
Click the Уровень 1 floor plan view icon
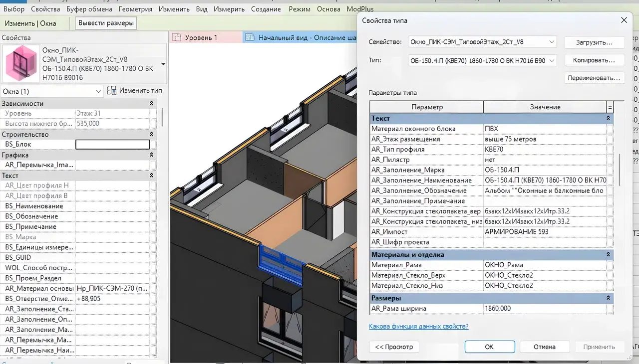(x=176, y=37)
